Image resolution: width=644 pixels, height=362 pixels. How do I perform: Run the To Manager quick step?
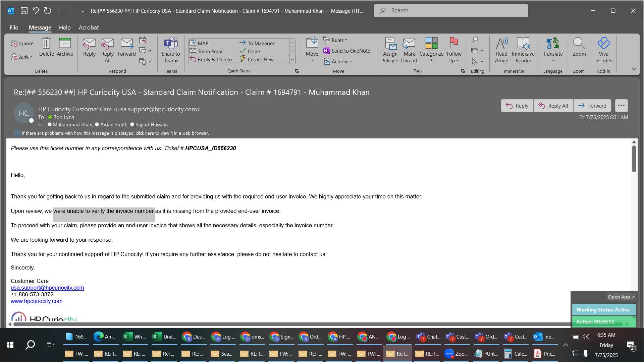tap(257, 43)
